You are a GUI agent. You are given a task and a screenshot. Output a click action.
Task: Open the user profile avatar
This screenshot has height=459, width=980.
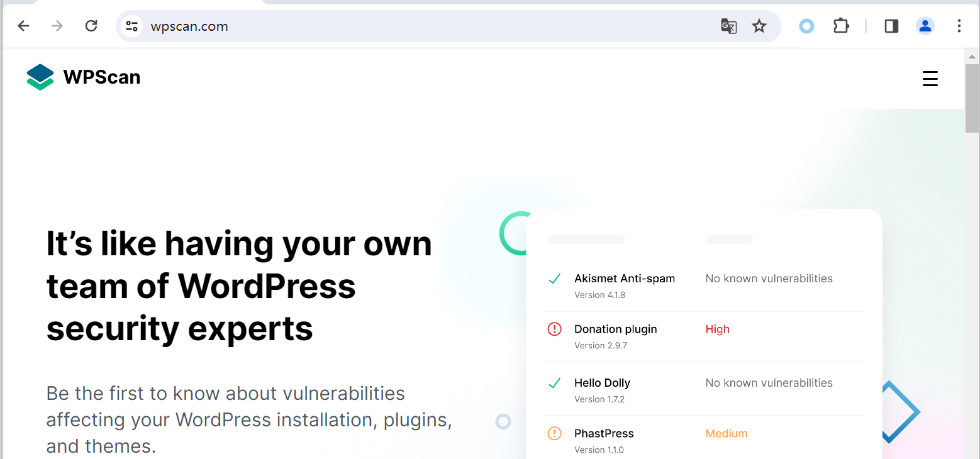(x=925, y=26)
